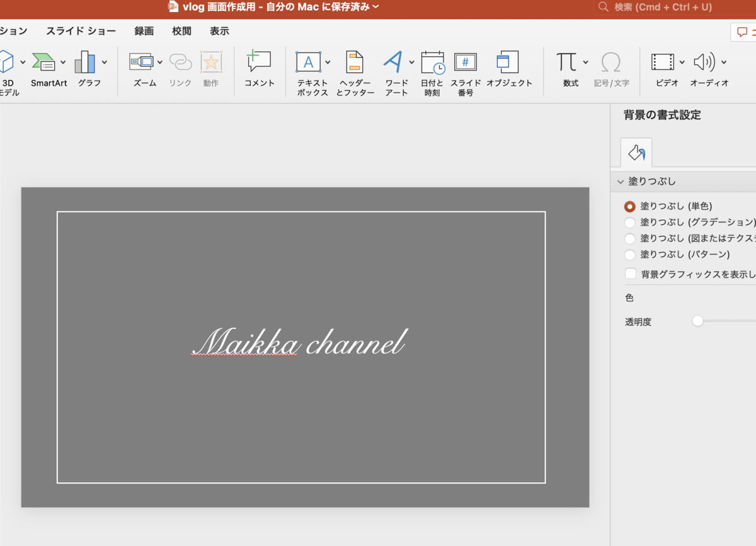
Task: Open the 数式 dropdown arrow
Action: 585,62
